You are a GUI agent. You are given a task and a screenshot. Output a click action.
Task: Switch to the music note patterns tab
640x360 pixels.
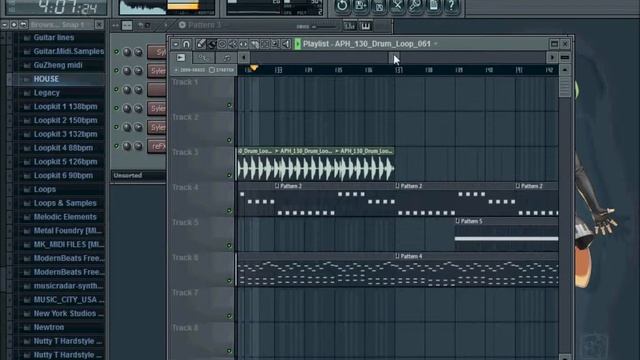pyautogui.click(x=226, y=58)
